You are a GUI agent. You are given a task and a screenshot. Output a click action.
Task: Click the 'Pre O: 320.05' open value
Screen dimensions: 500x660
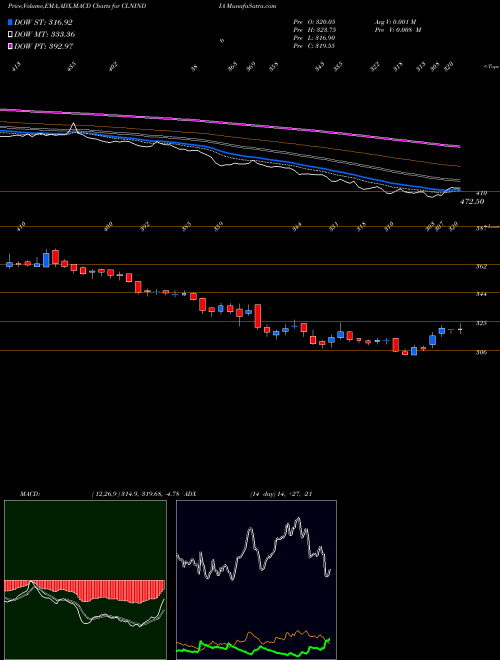[314, 22]
